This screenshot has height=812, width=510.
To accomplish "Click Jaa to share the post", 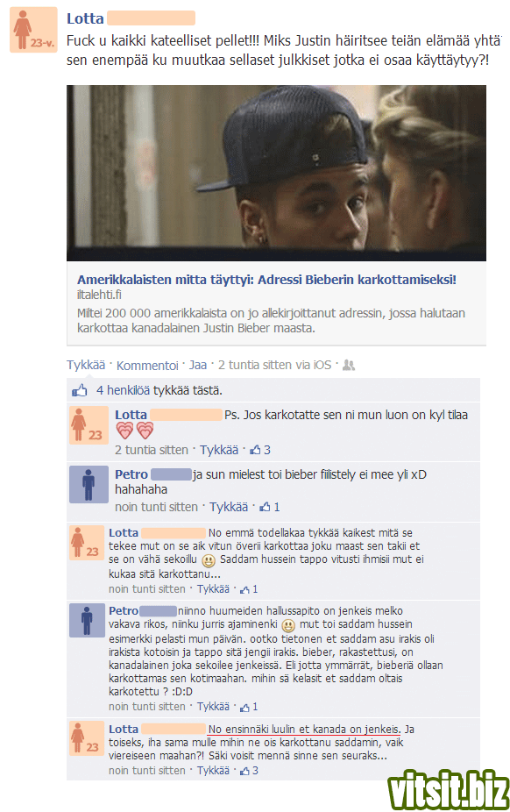I will click(x=198, y=365).
